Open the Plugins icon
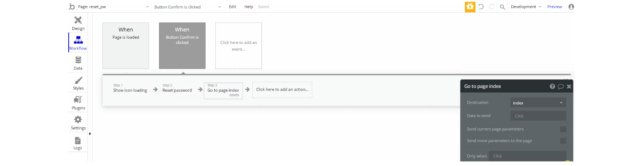Image resolution: width=644 pixels, height=166 pixels. pos(78,100)
